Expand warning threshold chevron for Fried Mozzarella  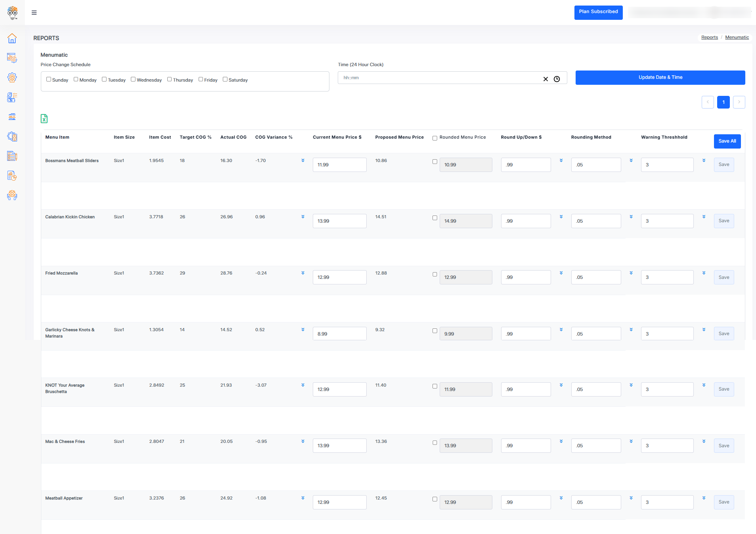point(704,273)
